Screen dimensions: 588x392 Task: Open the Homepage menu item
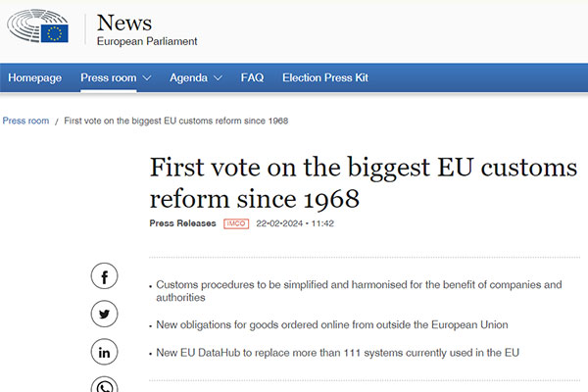tap(35, 78)
